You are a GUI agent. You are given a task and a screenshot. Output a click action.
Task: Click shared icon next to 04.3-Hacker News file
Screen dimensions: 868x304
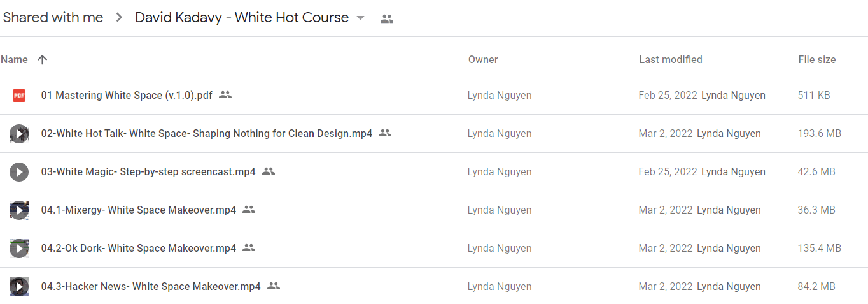pyautogui.click(x=274, y=286)
